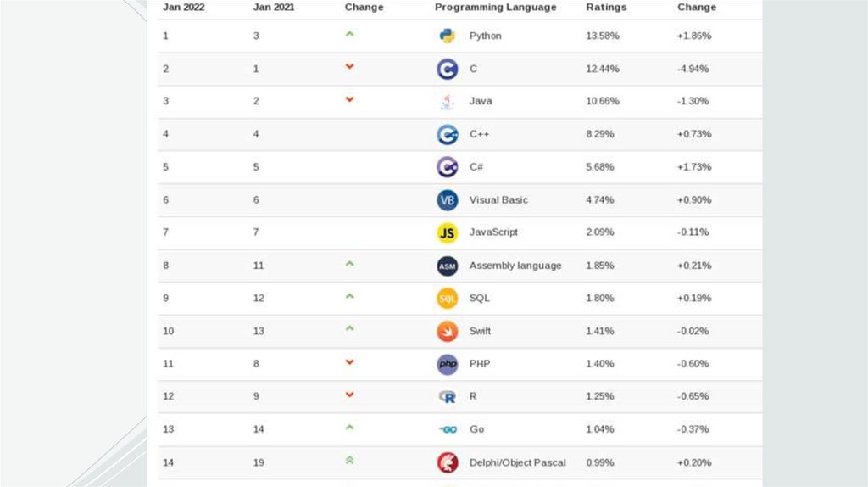Image resolution: width=868 pixels, height=487 pixels.
Task: Click the Jan 2022 column header
Action: click(183, 8)
